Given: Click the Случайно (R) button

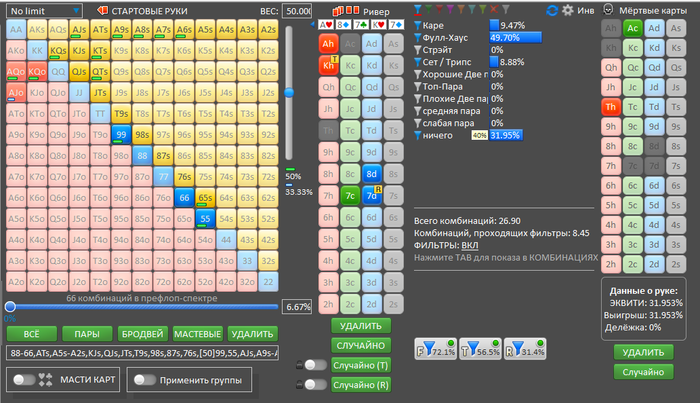Looking at the screenshot, I should point(361,385).
